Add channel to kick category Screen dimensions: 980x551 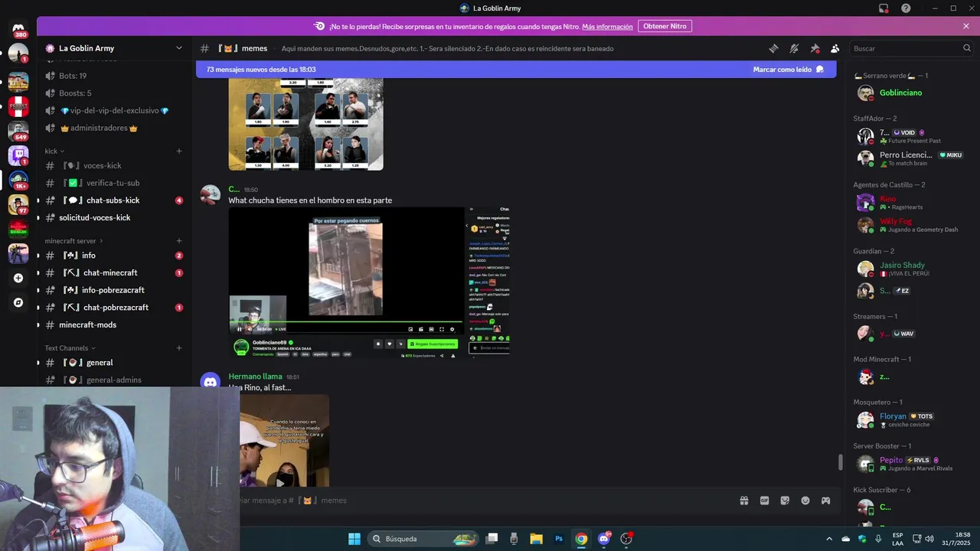click(179, 151)
